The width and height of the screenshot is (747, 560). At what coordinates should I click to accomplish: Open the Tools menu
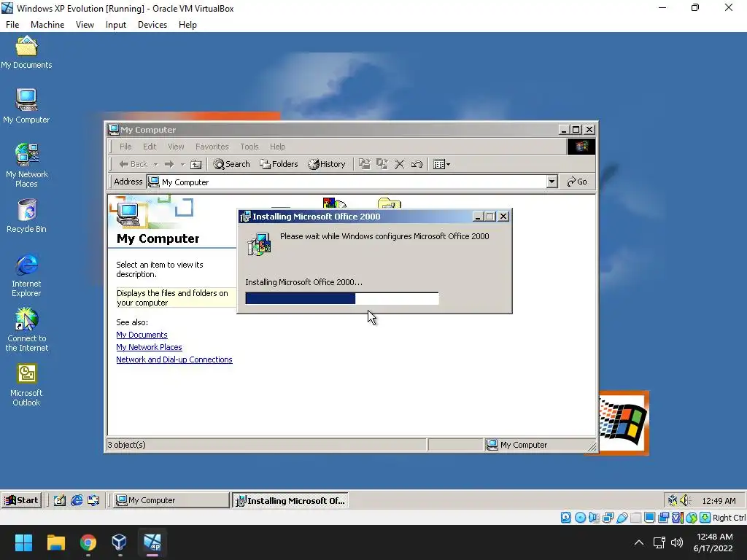pyautogui.click(x=249, y=147)
